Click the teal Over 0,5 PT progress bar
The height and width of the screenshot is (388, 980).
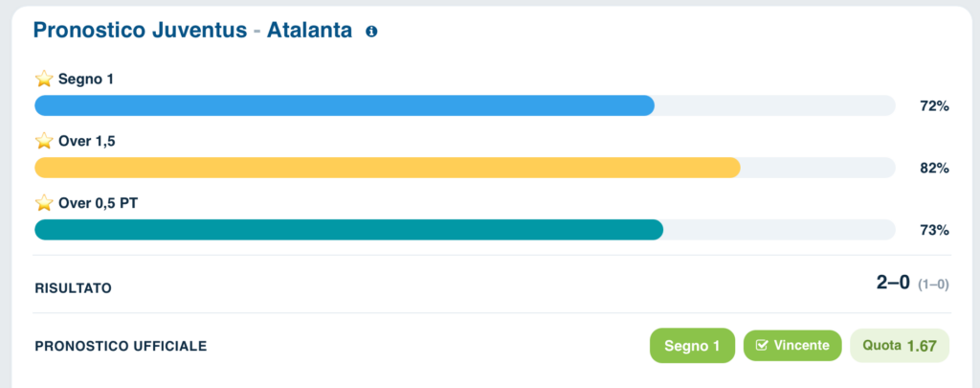tap(465, 230)
